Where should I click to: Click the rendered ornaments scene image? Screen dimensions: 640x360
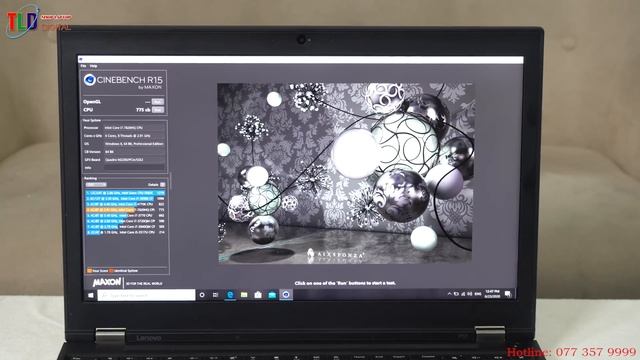(x=345, y=173)
